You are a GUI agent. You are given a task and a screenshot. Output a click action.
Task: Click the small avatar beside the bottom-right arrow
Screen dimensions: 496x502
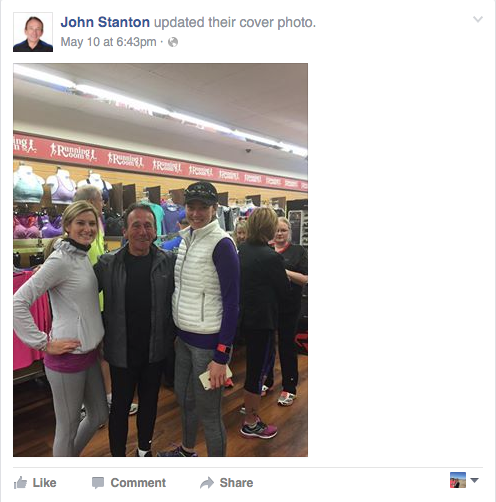point(458,480)
